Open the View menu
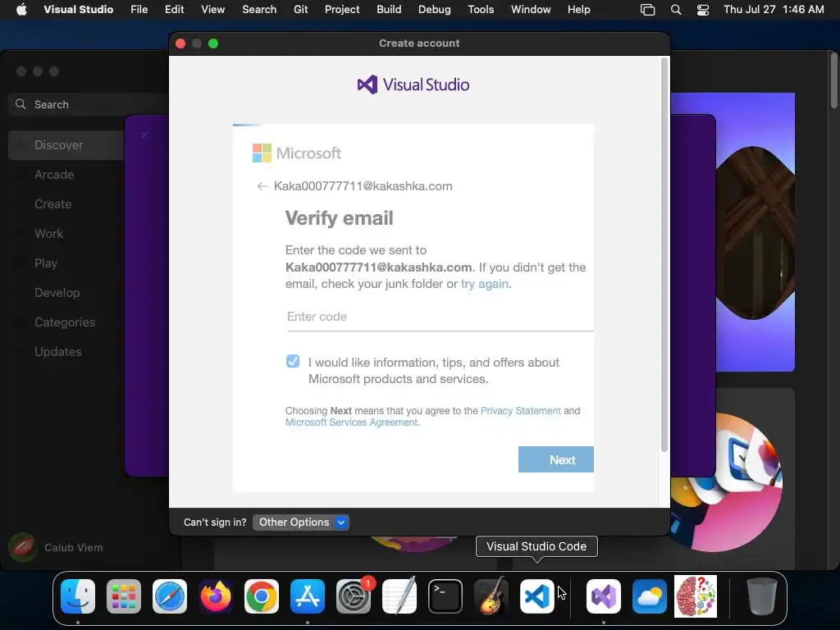The image size is (840, 630). [212, 10]
